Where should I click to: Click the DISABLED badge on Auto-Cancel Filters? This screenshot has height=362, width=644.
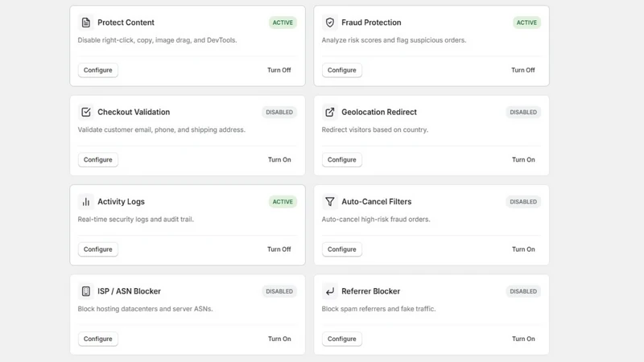(523, 202)
